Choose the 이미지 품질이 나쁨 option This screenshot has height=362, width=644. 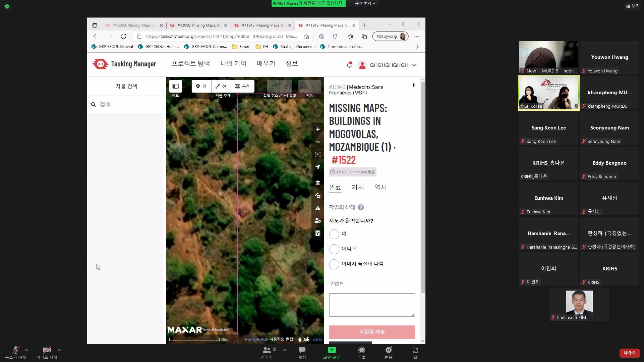334,264
